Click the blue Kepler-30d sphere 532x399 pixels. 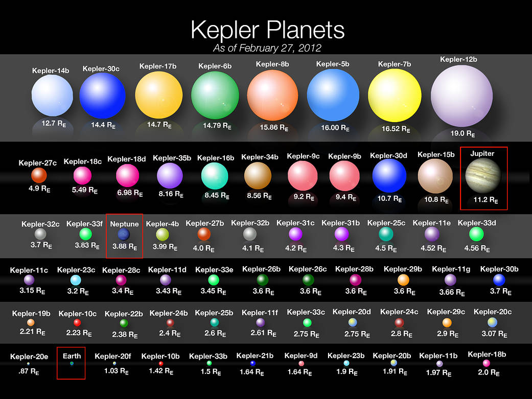tap(389, 176)
